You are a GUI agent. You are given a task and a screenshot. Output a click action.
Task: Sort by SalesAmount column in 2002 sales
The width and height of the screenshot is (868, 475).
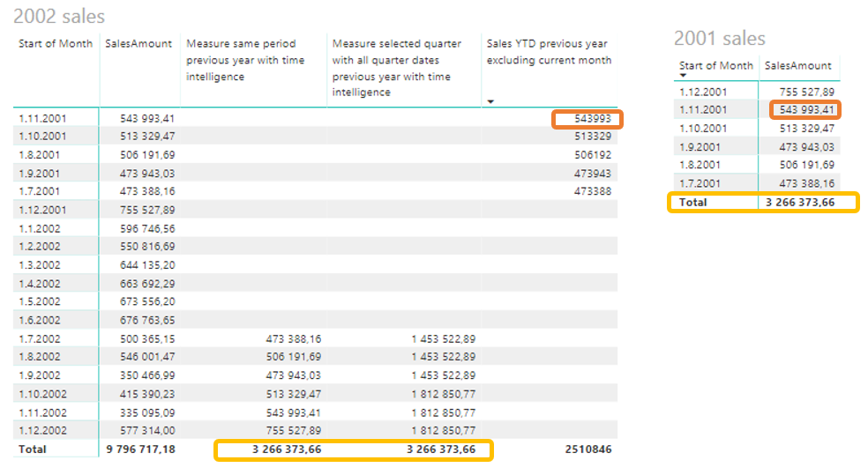pos(138,44)
